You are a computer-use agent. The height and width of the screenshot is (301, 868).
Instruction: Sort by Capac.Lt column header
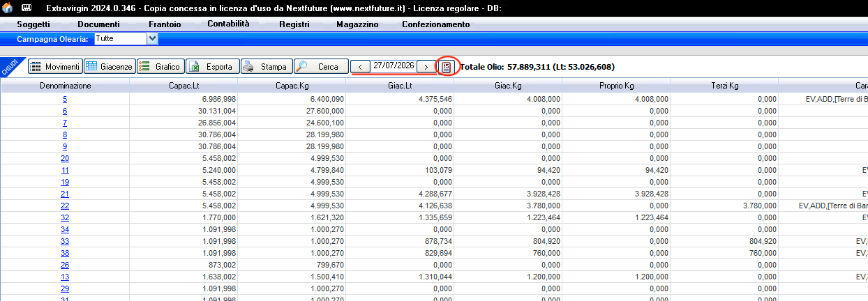point(184,86)
